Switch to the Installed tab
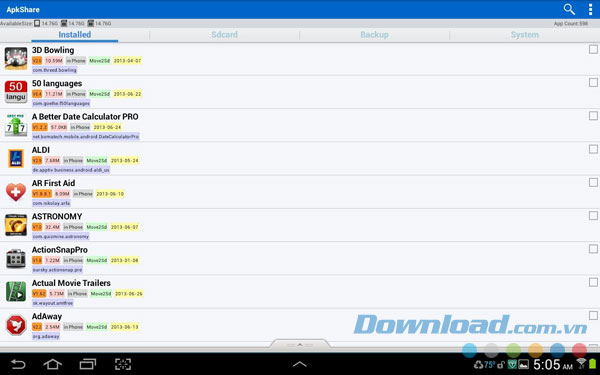The image size is (600, 375). [75, 34]
